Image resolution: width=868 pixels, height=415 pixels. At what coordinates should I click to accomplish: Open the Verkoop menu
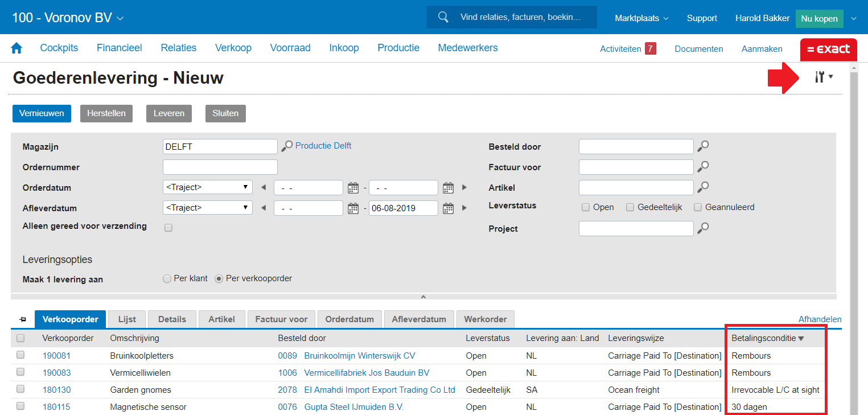tap(233, 48)
